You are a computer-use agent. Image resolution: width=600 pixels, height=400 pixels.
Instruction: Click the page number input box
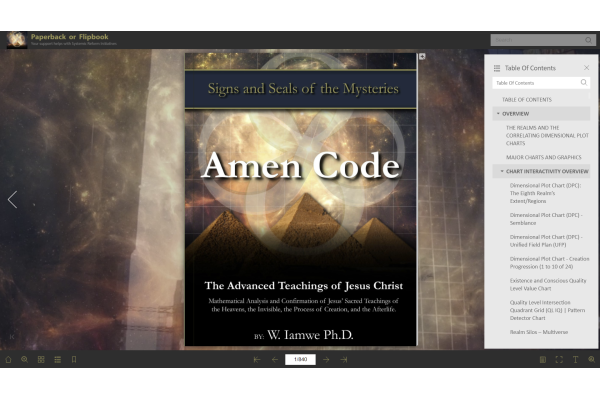point(300,359)
